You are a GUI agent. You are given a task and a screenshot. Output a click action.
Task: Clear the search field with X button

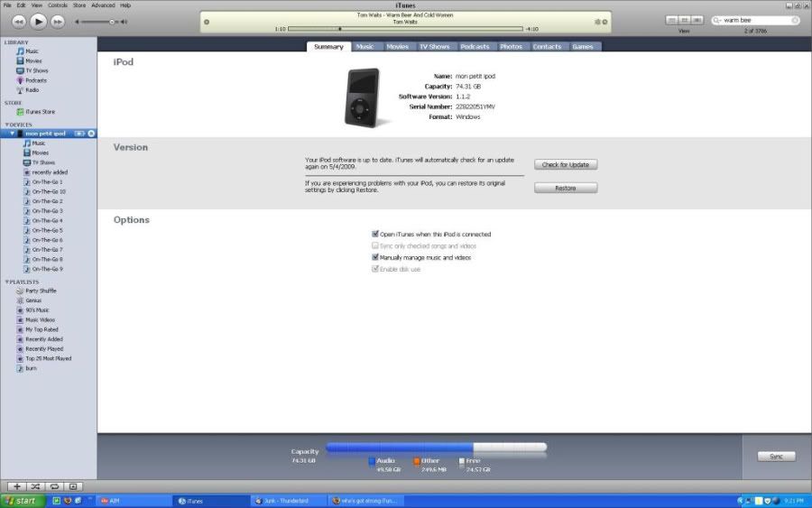795,20
